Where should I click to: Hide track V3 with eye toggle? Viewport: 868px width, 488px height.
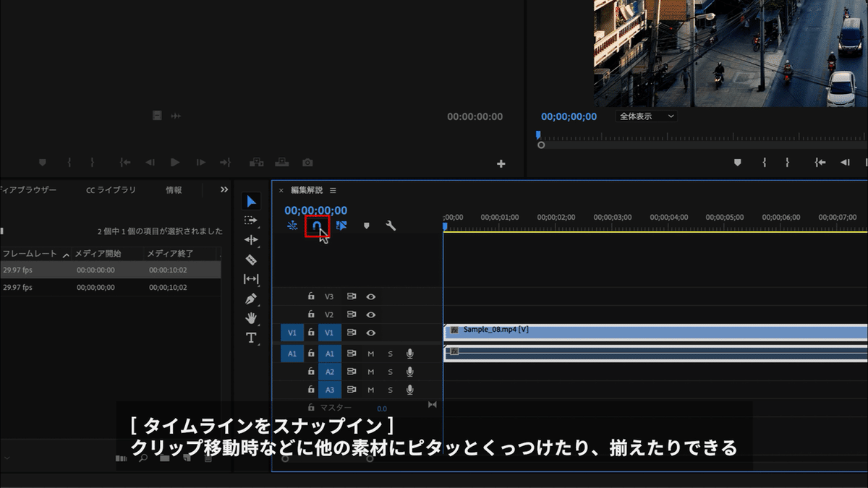point(370,296)
